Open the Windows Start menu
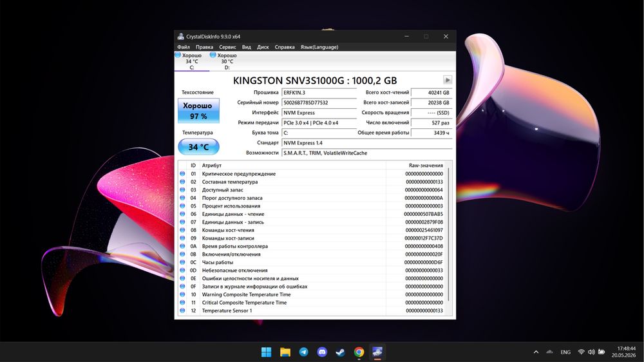644x362 pixels. point(266,352)
